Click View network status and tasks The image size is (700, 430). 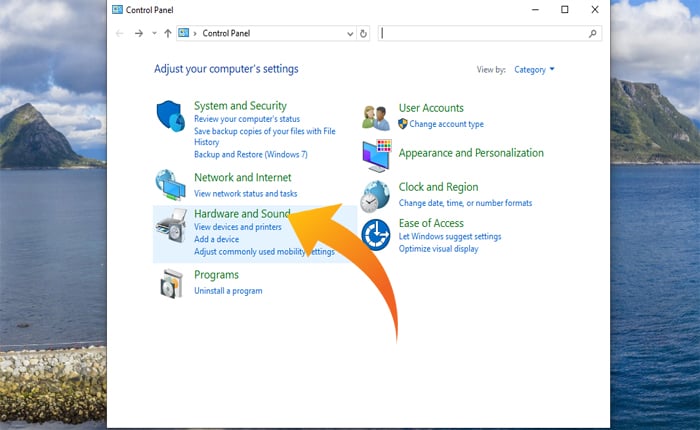(x=245, y=193)
